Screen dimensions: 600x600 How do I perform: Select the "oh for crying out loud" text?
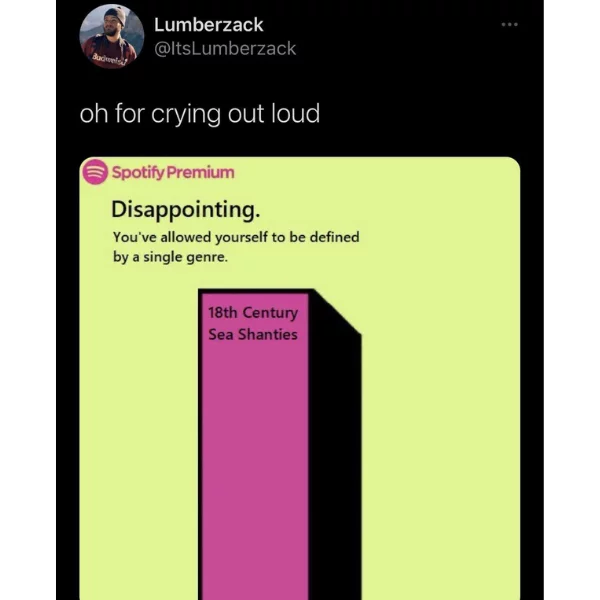[200, 114]
